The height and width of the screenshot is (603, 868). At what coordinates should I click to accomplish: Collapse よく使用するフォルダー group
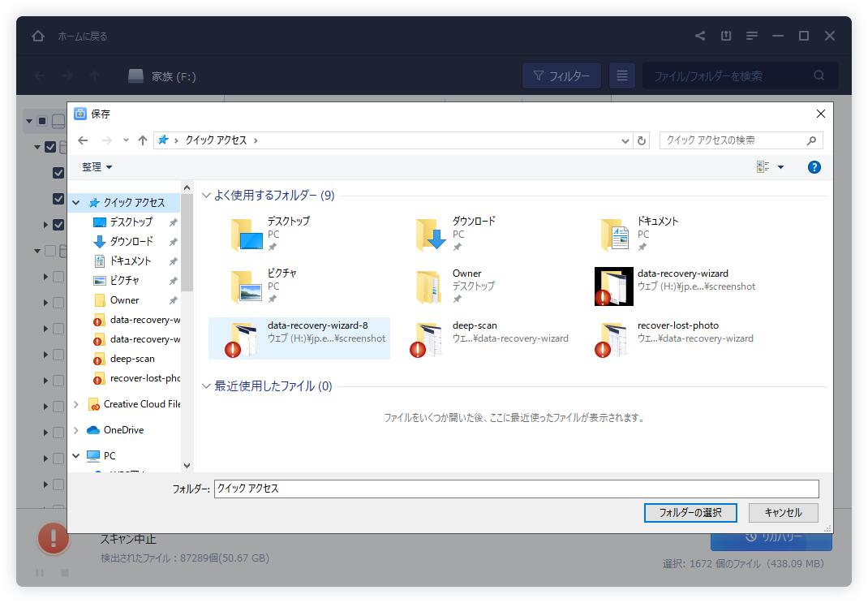(206, 196)
